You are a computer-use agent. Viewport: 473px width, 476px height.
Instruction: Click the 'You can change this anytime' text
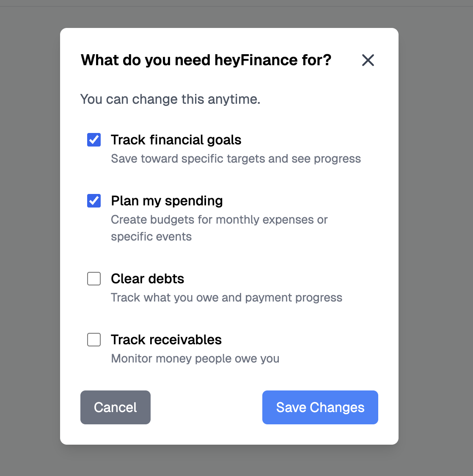[170, 99]
